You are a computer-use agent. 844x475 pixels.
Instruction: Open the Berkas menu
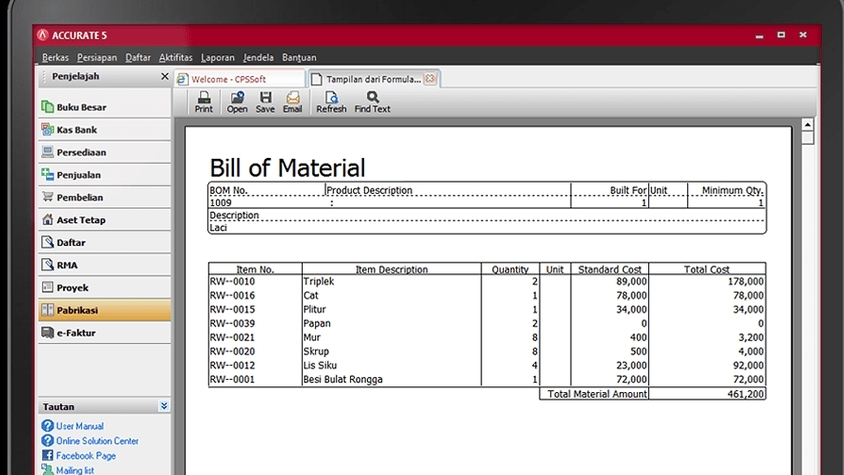(55, 57)
